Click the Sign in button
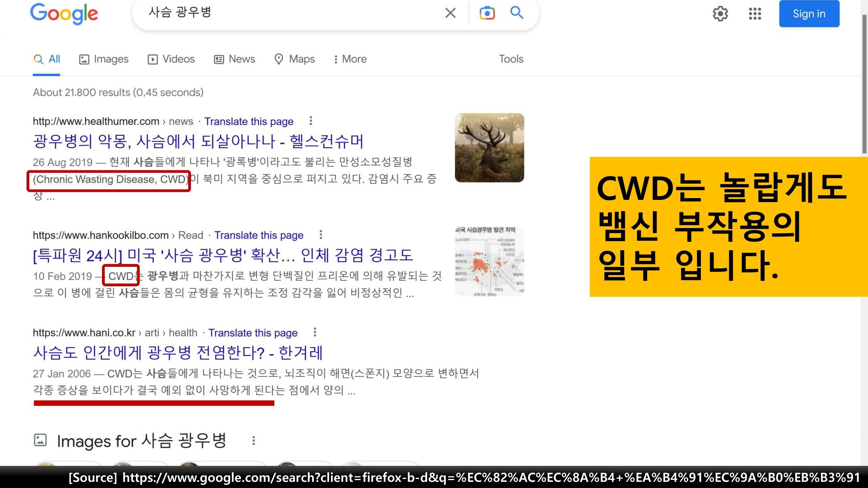Screen dimensions: 868x488 tap(809, 14)
